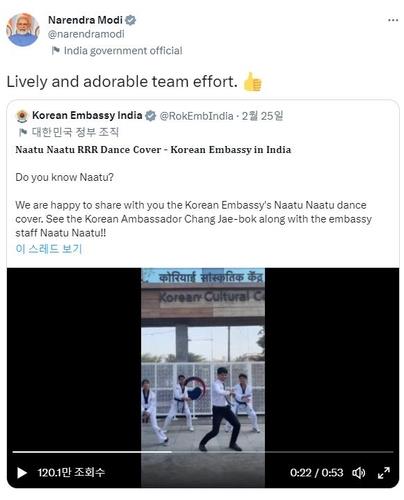Click the Narendra Modi display name
The height and width of the screenshot is (500, 404).
[85, 20]
